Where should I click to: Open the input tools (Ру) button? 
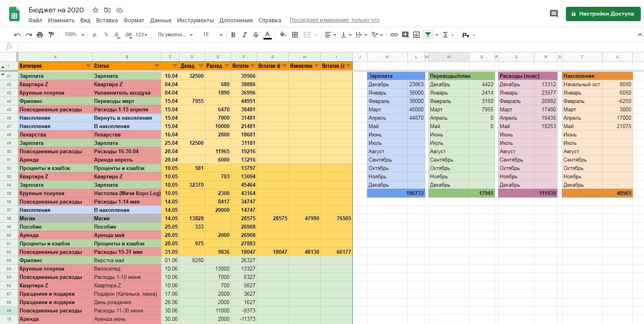click(468, 35)
